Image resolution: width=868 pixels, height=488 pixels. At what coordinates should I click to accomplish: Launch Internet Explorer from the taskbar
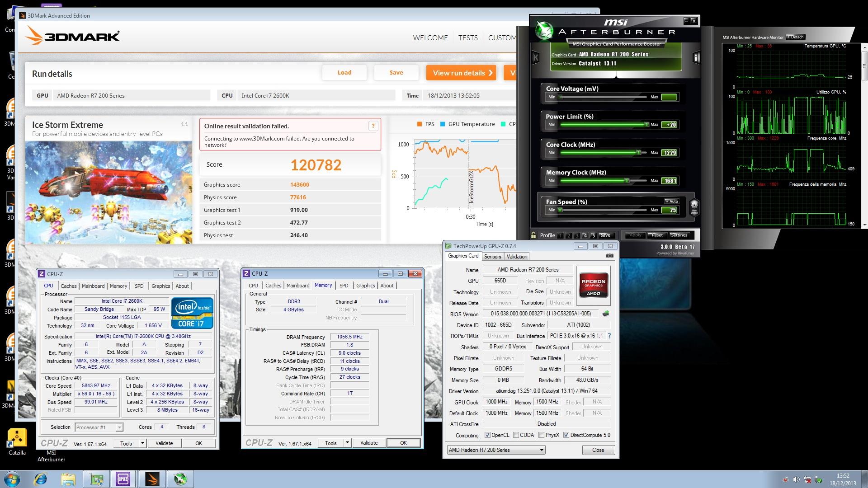click(x=41, y=479)
